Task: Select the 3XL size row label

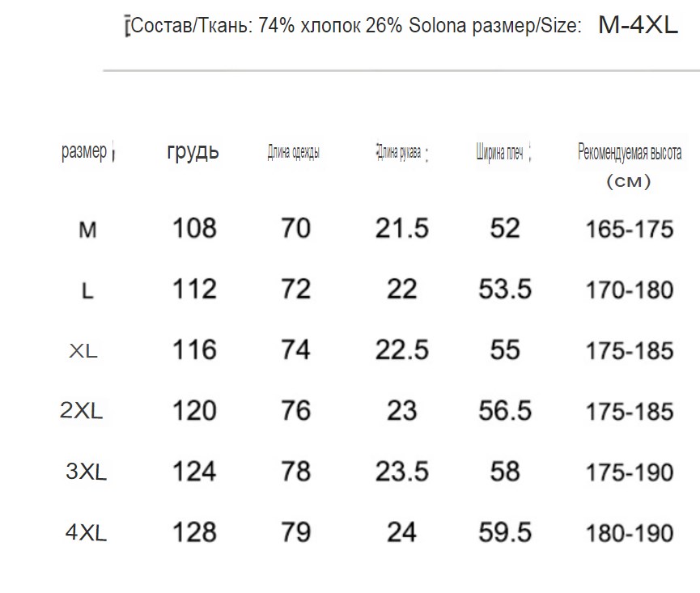Action: pos(86,472)
